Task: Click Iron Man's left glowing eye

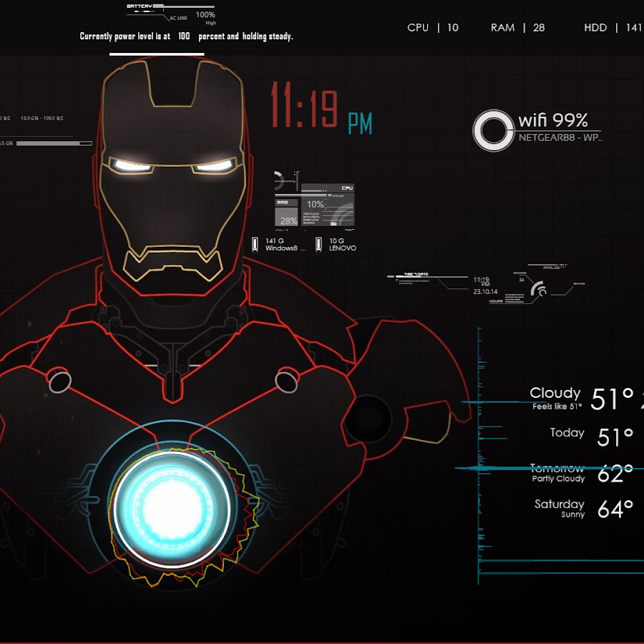Action: [x=133, y=165]
